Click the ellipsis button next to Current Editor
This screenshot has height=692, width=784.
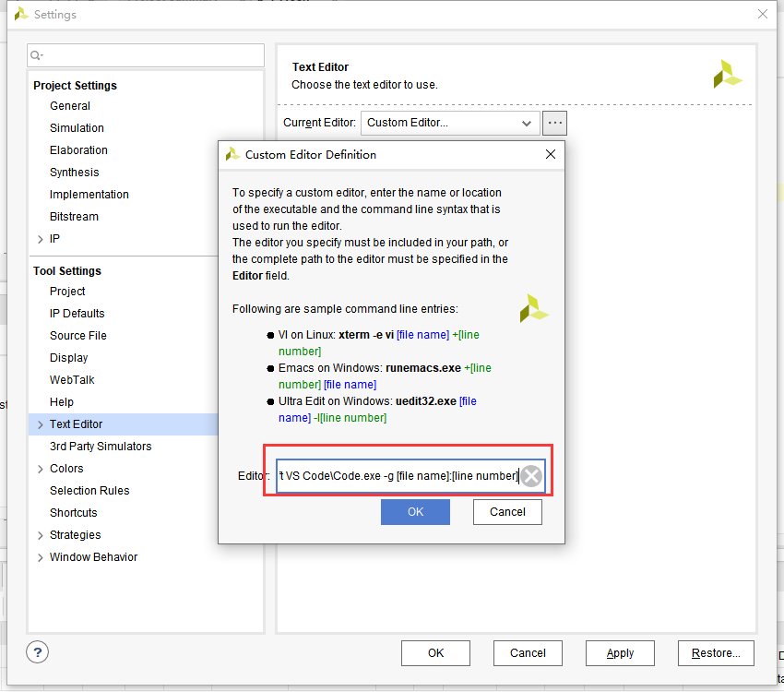tap(554, 123)
